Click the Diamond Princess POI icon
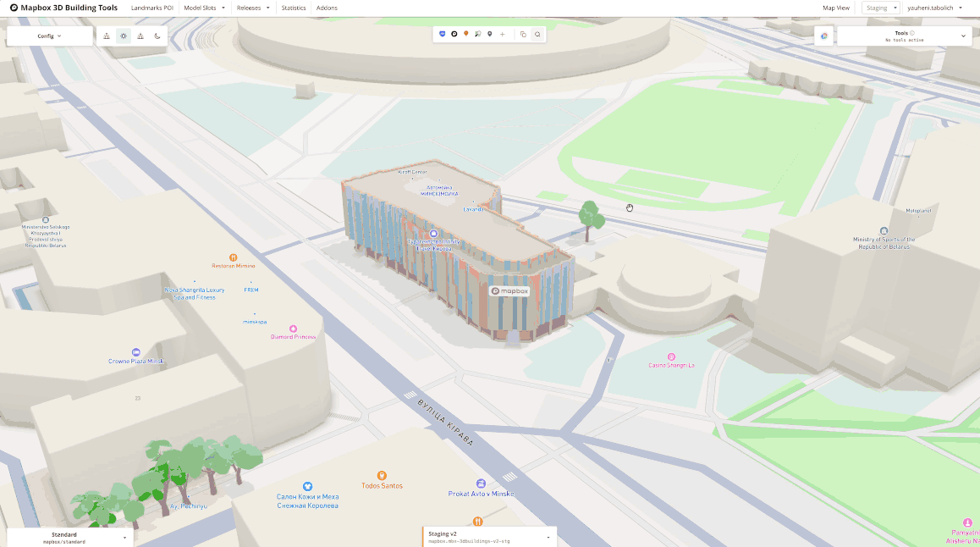The image size is (980, 547). point(293,329)
